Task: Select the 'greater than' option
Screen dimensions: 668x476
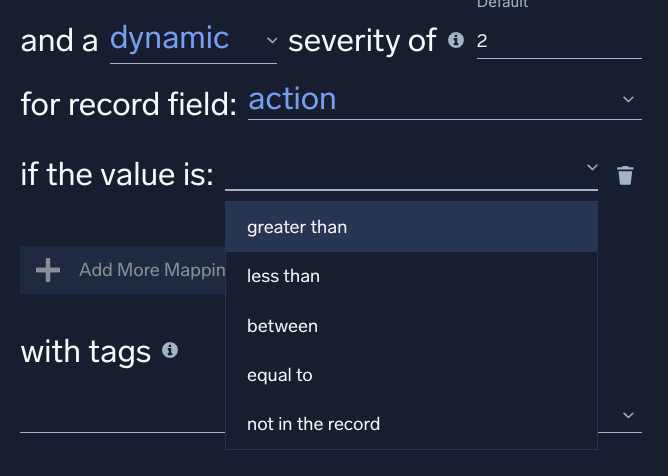Action: pyautogui.click(x=297, y=227)
